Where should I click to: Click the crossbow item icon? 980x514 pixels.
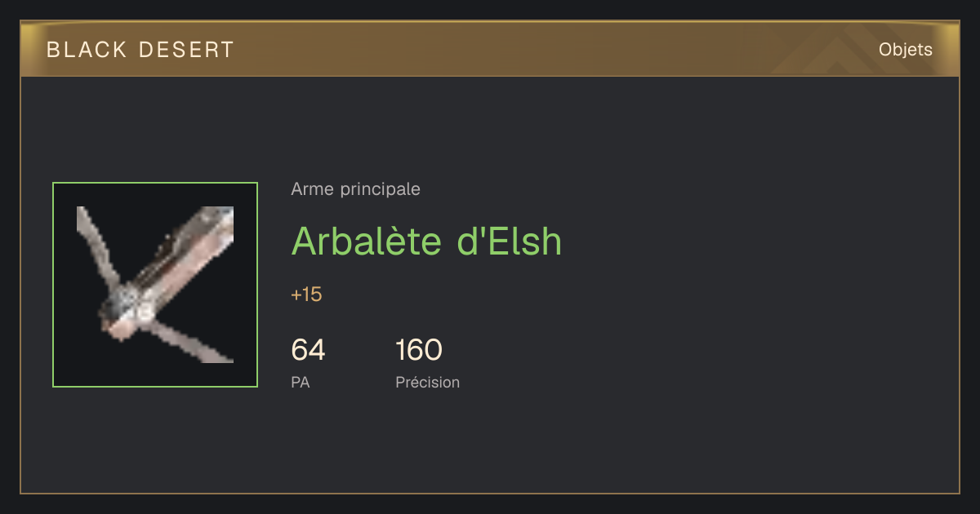click(155, 285)
